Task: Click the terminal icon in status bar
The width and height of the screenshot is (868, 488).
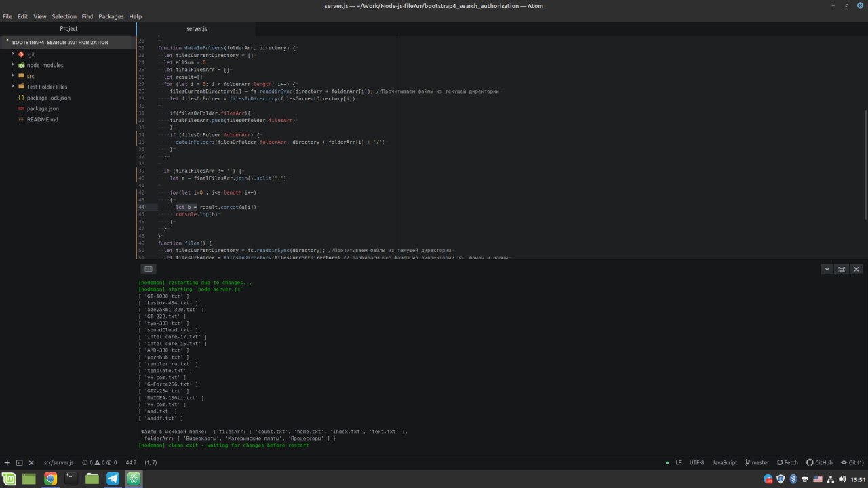Action: tap(19, 462)
